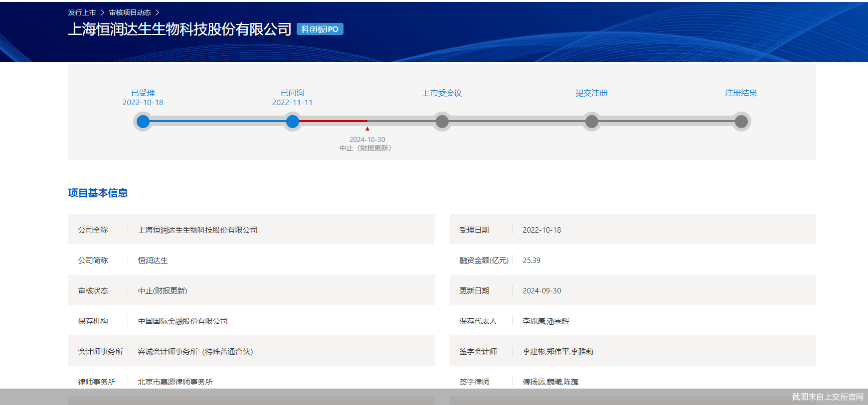Click the 上市委会议 timeline node circle

pyautogui.click(x=442, y=122)
